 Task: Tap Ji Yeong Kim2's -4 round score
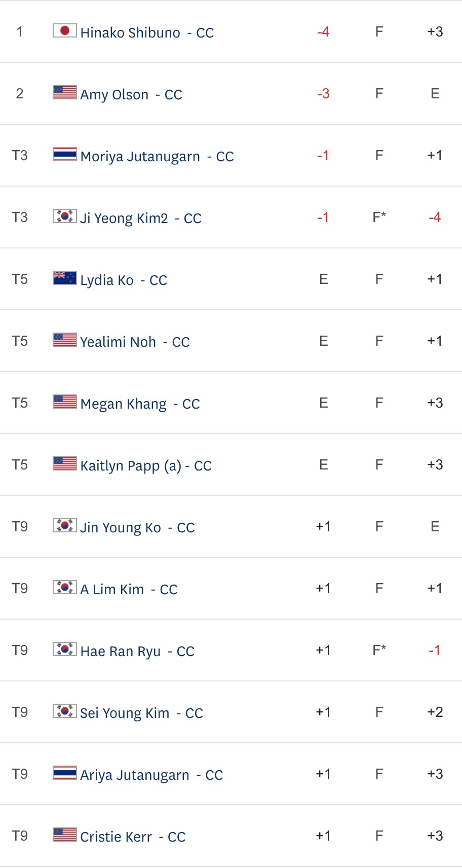[x=435, y=218]
